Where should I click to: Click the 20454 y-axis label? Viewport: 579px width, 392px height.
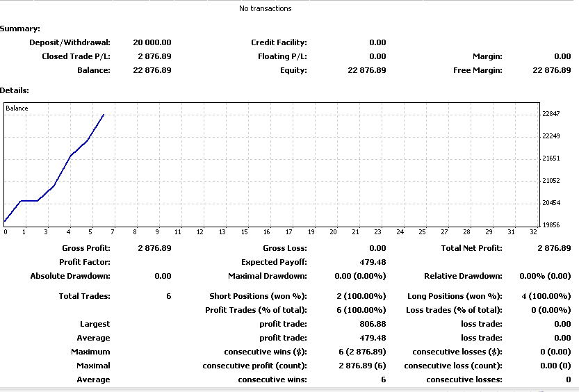(x=551, y=203)
